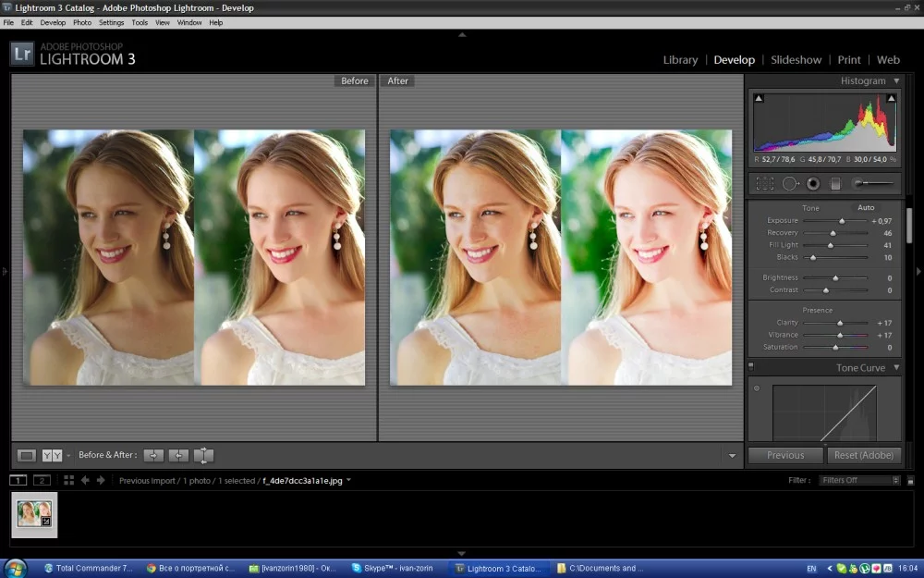This screenshot has height=578, width=924.
Task: Toggle highlight clipping indicator in histogram
Action: tap(892, 98)
